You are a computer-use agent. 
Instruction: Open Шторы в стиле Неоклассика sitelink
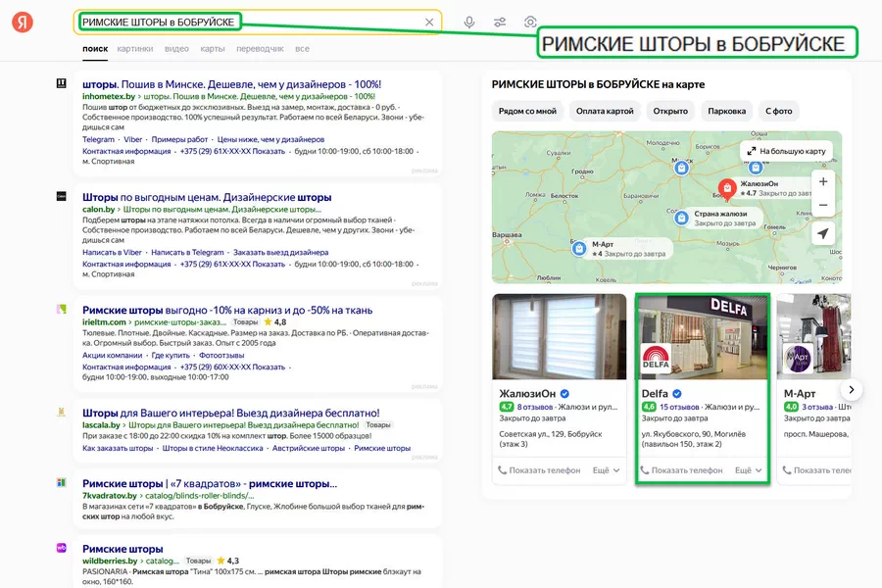pyautogui.click(x=213, y=449)
